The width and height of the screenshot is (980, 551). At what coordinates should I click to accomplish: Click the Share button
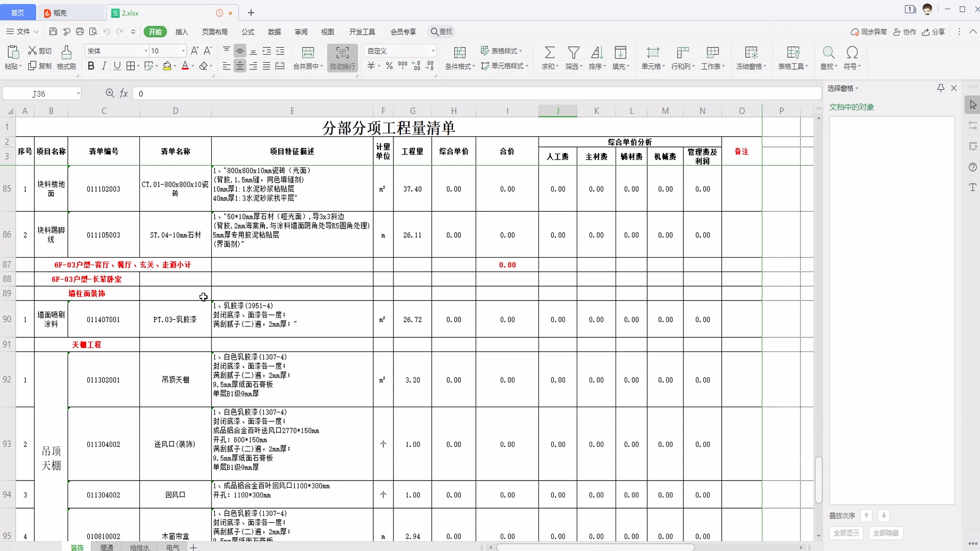point(934,32)
